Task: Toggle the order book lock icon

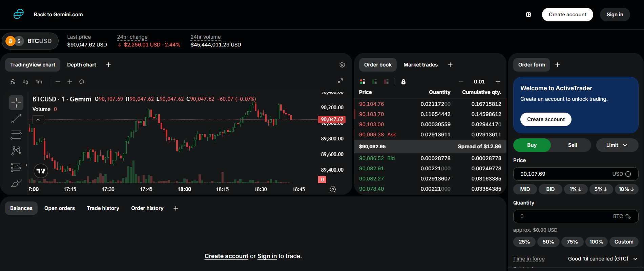Action: pyautogui.click(x=403, y=82)
